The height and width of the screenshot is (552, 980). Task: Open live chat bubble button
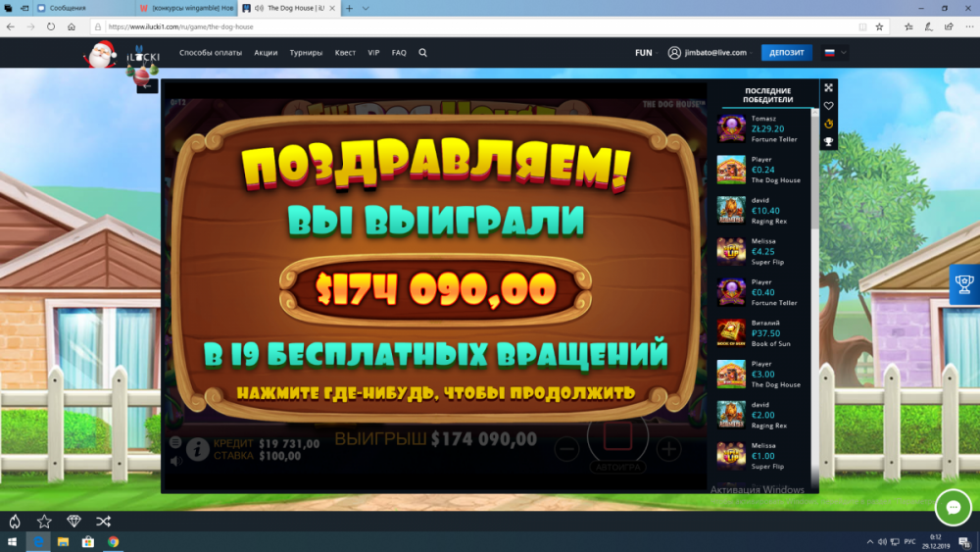(x=954, y=507)
